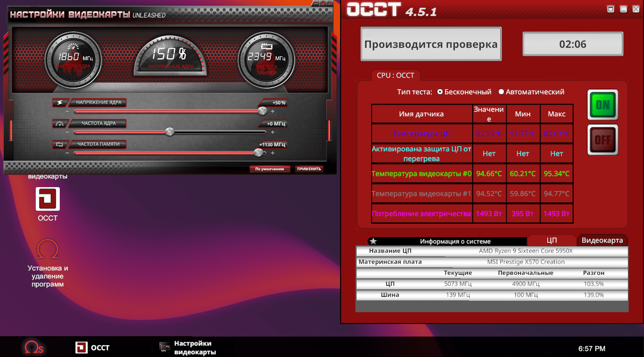Switch to OCCT in the taskbar
The height and width of the screenshot is (357, 644).
tap(93, 348)
